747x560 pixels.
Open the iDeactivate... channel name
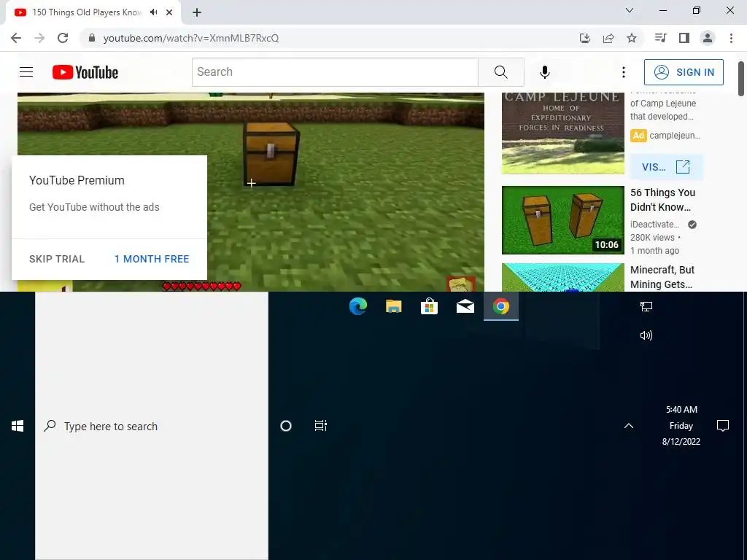click(x=654, y=225)
